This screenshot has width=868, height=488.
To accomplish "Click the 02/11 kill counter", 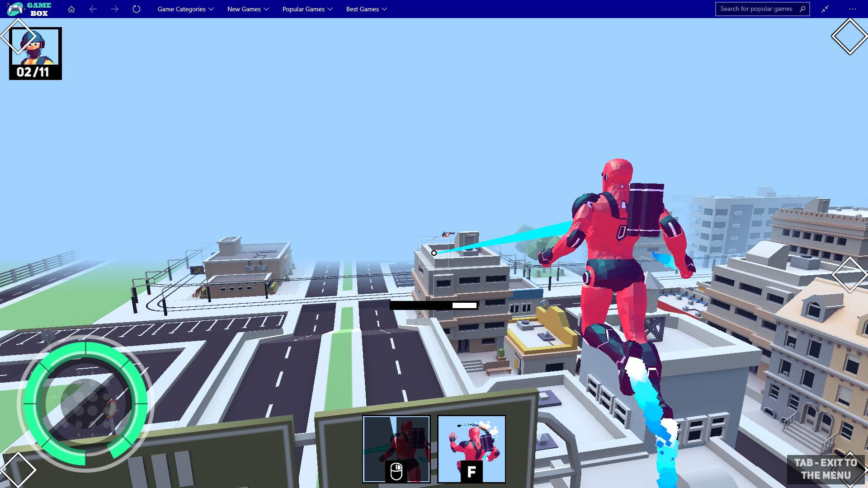I will (x=33, y=72).
